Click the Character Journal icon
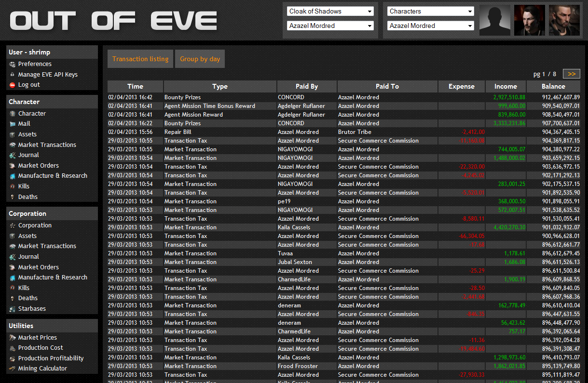Screen dimensions: 588x383 pos(13,155)
